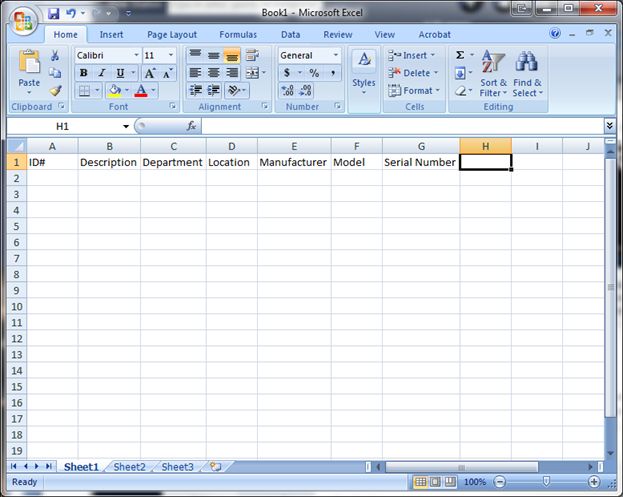
Task: Decrease decimal places
Action: coord(305,91)
